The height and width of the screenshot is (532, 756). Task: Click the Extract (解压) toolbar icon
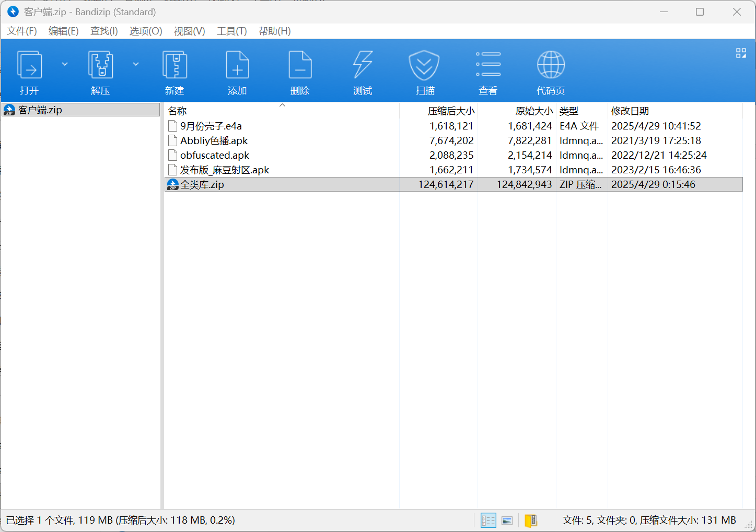point(100,66)
